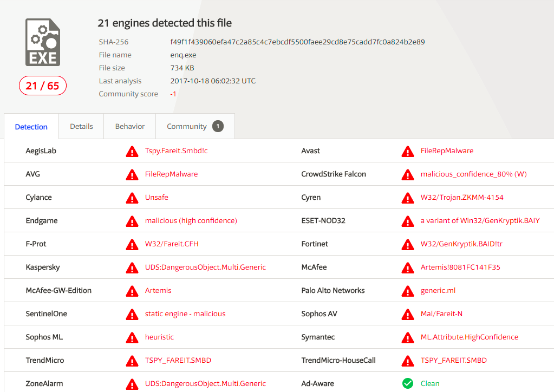
Task: Click the green Clean checkmark for Ad-Aware
Action: point(407,383)
